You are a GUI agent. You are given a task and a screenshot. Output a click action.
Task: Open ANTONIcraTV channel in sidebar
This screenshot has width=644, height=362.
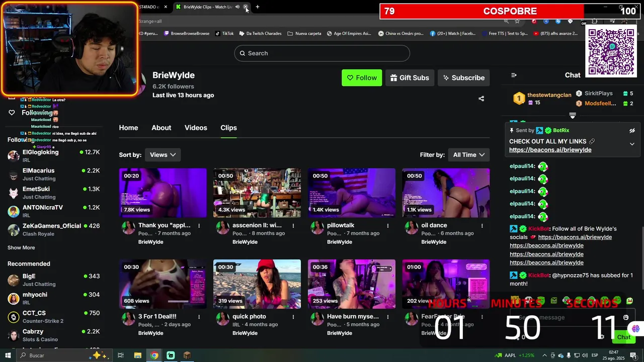pyautogui.click(x=53, y=211)
